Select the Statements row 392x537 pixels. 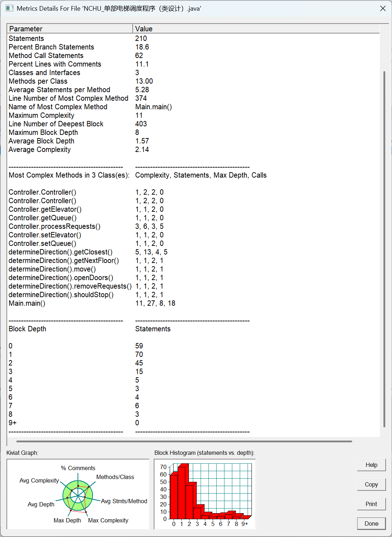tap(193, 38)
